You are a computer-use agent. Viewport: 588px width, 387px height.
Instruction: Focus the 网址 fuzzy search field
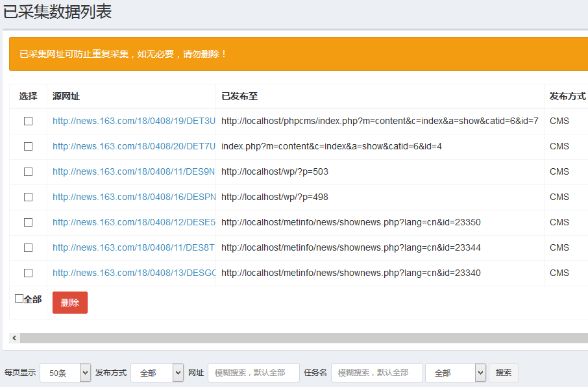tap(253, 373)
